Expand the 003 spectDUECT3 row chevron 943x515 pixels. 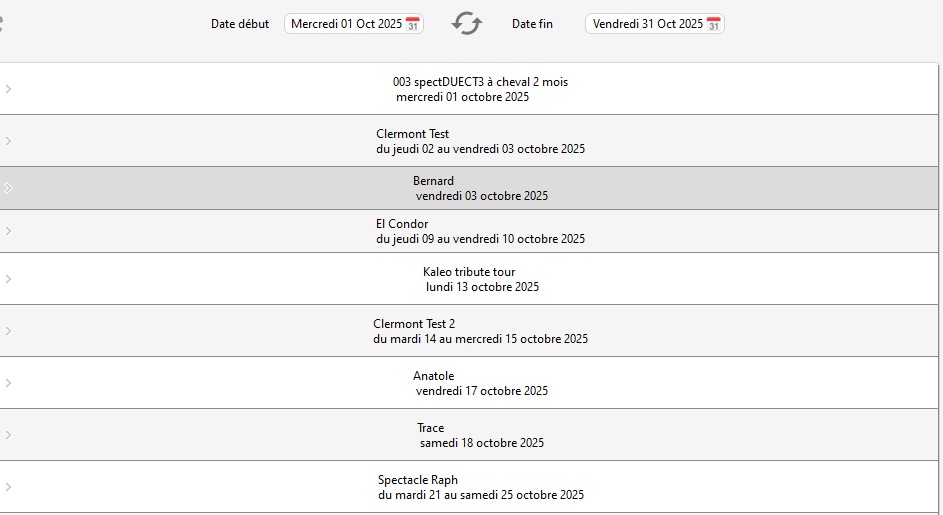[8, 89]
